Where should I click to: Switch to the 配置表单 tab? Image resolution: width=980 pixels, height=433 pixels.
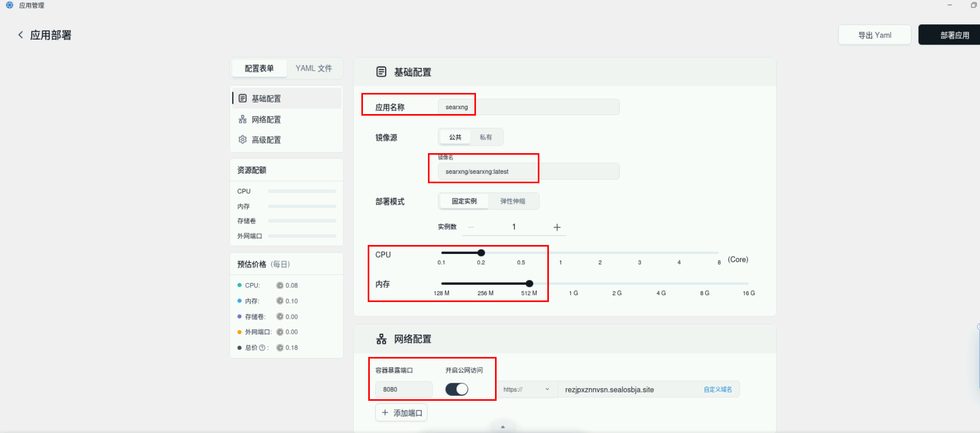(259, 68)
